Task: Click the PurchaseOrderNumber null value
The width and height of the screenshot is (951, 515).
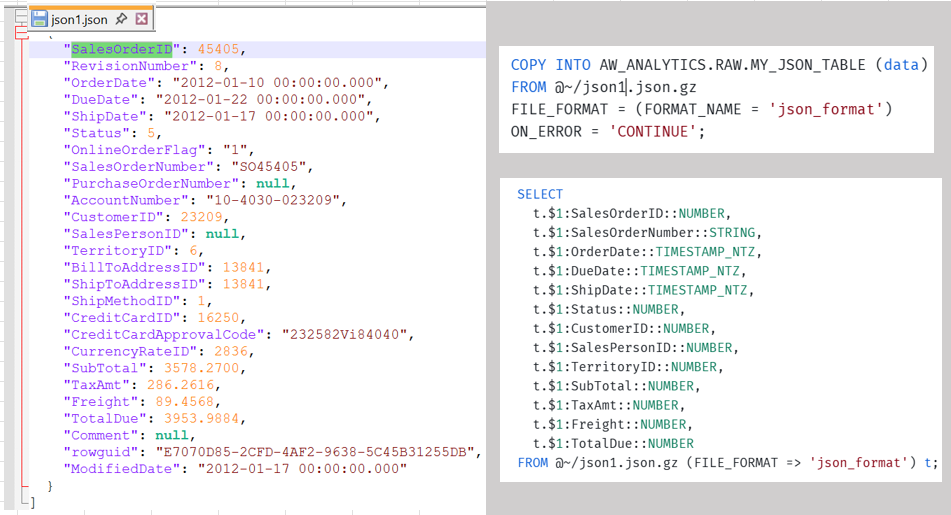Action: point(272,183)
